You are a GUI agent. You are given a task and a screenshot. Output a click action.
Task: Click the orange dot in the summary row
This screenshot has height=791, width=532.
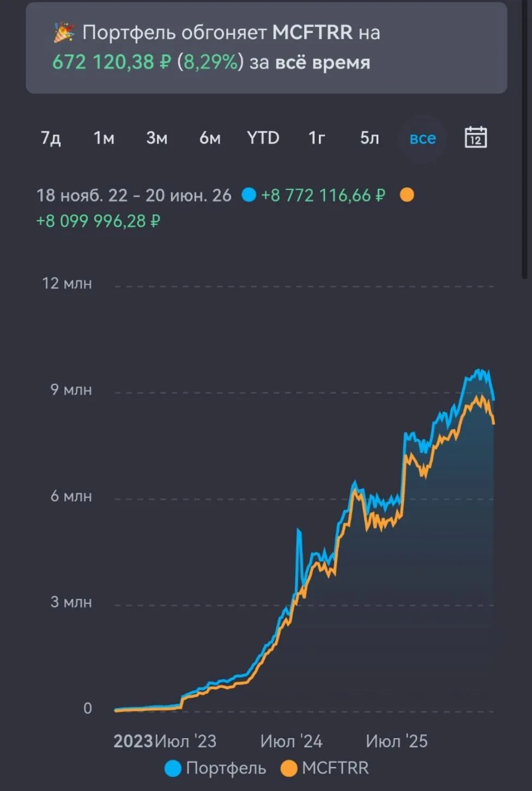tap(407, 195)
